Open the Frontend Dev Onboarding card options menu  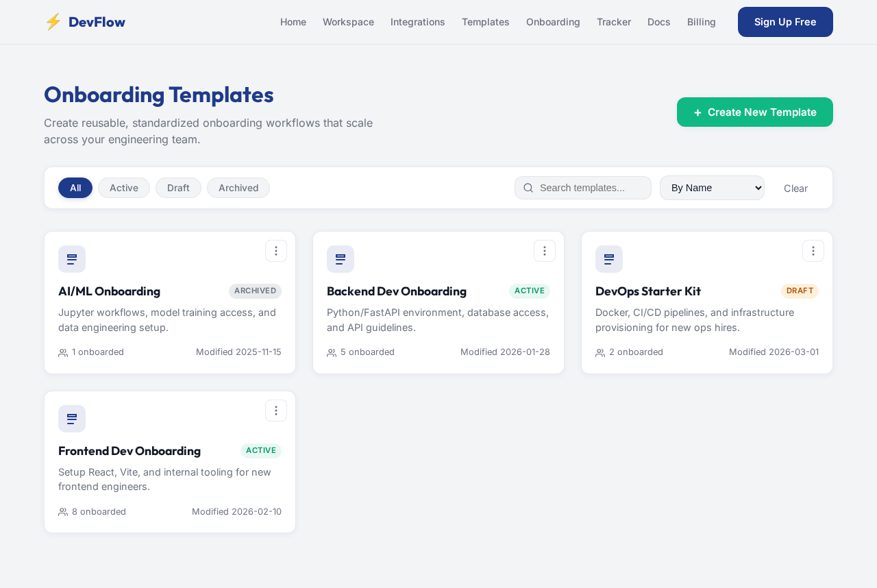(x=276, y=411)
